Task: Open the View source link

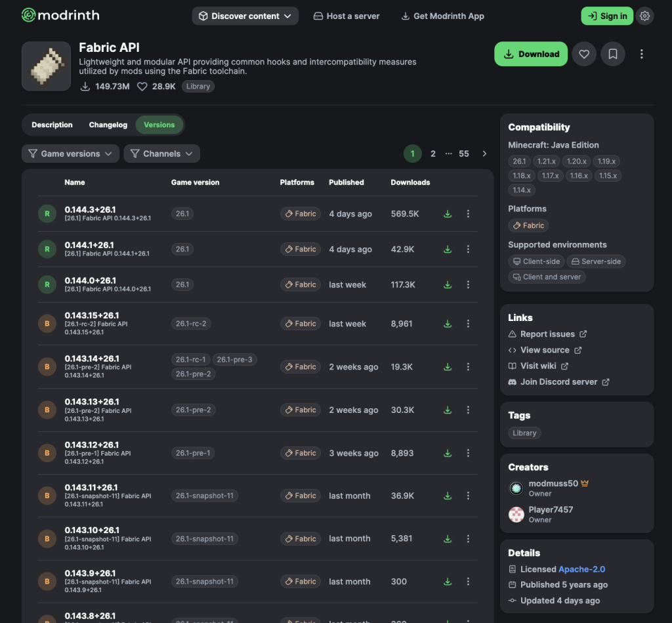Action: coord(545,350)
